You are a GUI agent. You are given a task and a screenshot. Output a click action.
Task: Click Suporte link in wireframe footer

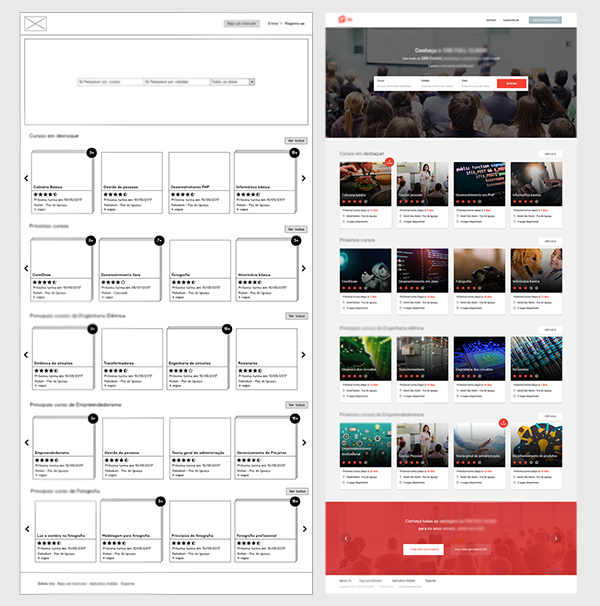click(127, 584)
